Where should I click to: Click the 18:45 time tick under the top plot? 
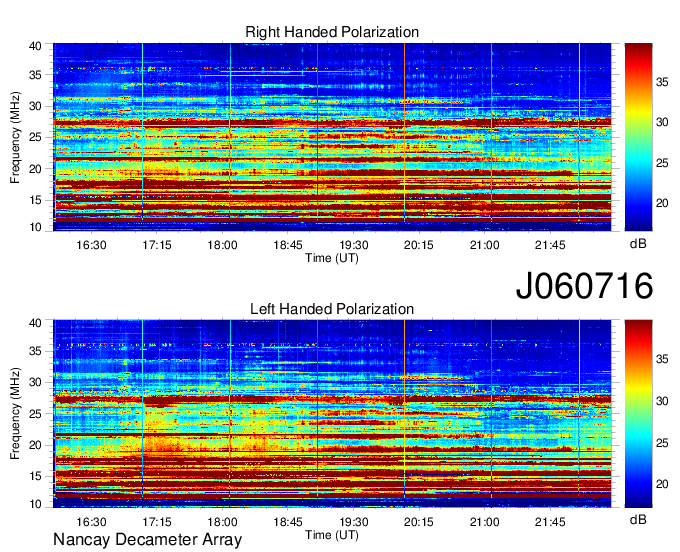tap(288, 245)
